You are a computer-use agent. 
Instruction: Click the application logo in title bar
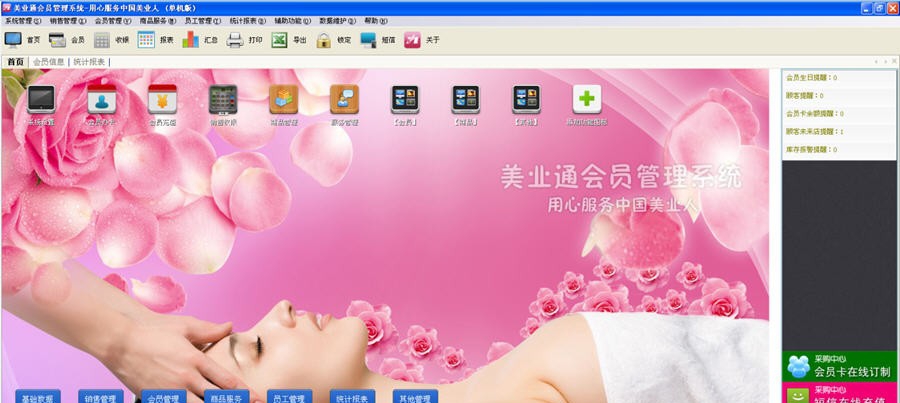pos(6,7)
